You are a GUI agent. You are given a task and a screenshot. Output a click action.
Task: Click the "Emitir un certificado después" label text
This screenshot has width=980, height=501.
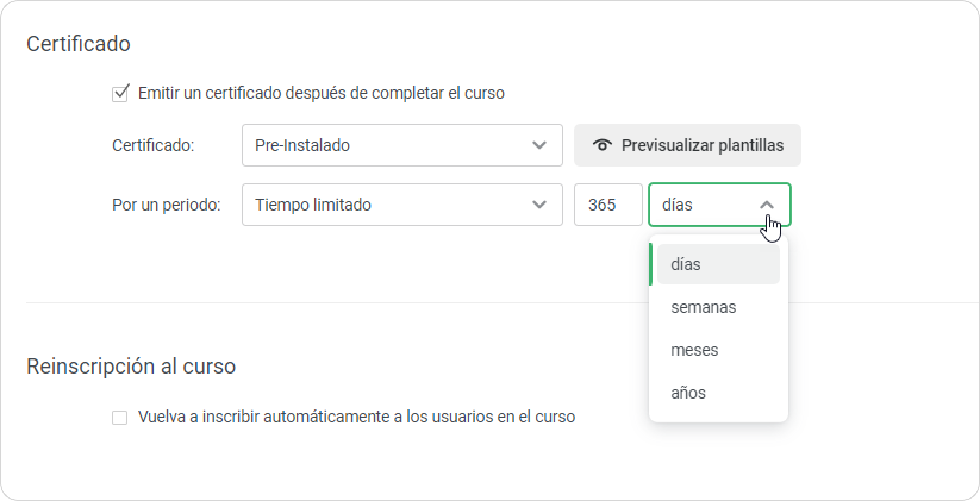pos(321,93)
